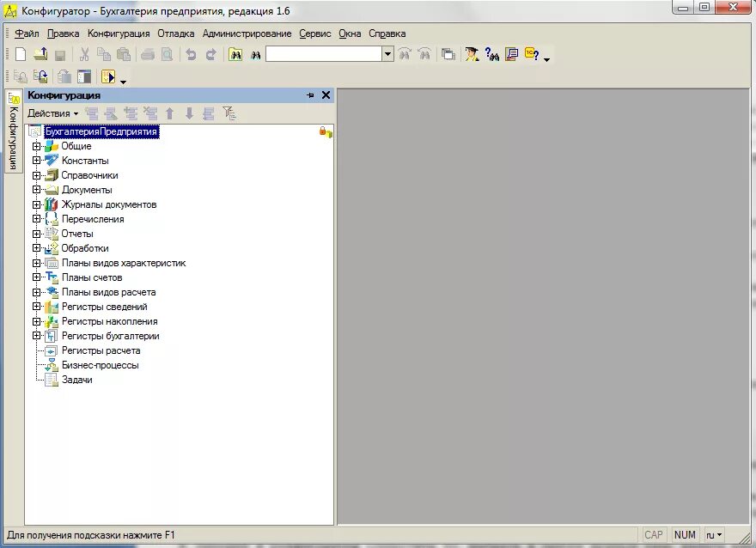Click the Cut scissors icon
The width and height of the screenshot is (756, 548).
(x=84, y=54)
